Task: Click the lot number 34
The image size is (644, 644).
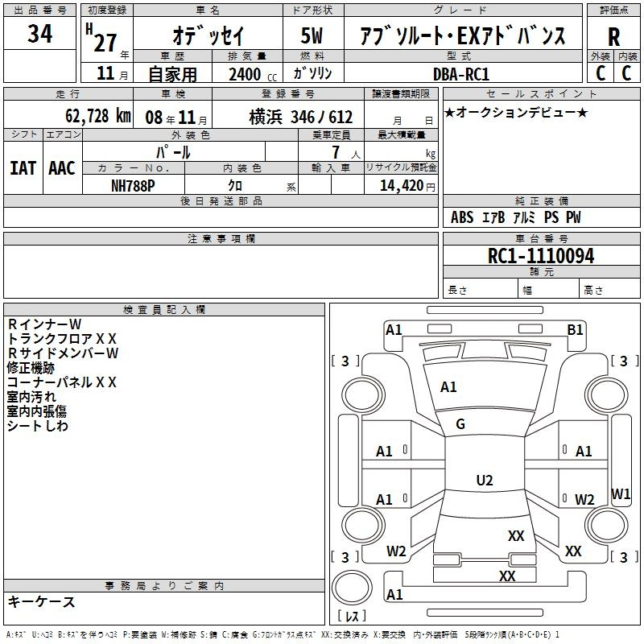Action: 39,33
